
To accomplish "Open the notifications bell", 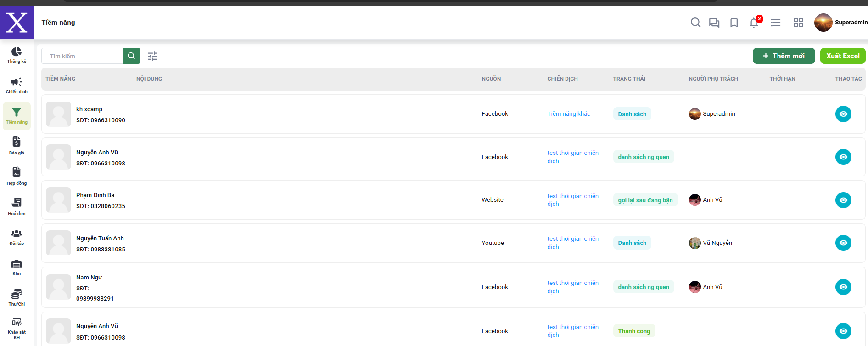I will point(754,23).
